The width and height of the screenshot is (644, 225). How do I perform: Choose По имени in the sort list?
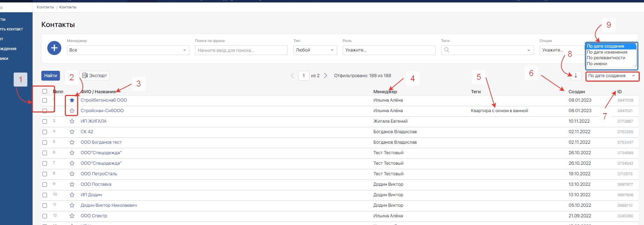pos(597,64)
